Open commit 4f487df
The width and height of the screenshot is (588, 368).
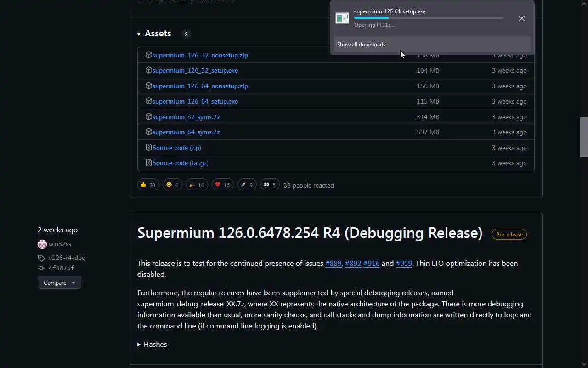pos(62,268)
